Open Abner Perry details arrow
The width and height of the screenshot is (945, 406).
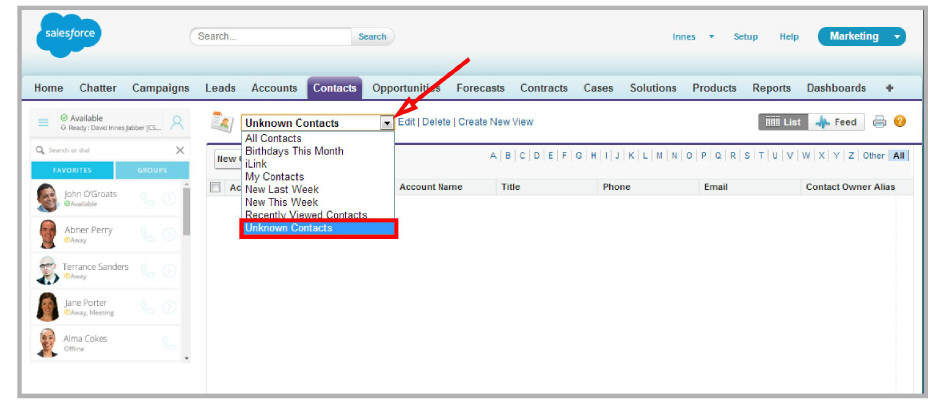169,234
